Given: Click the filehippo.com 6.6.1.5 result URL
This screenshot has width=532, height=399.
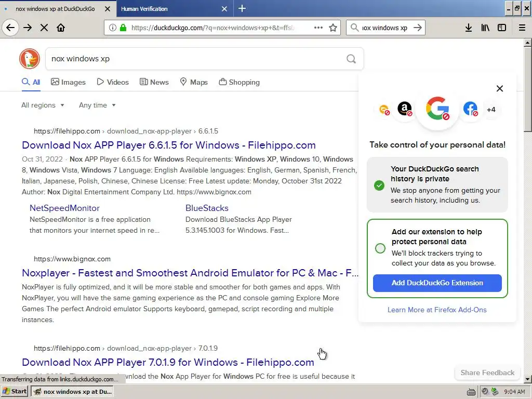Looking at the screenshot, I should tap(126, 131).
